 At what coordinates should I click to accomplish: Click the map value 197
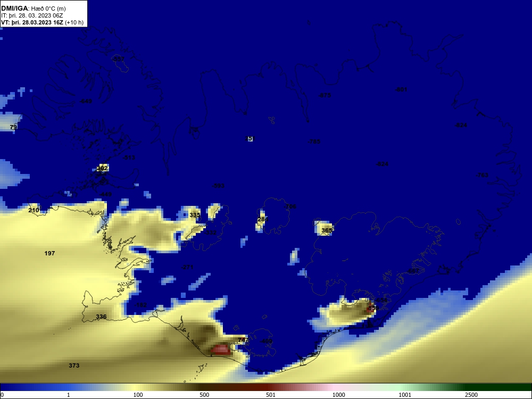coord(49,253)
